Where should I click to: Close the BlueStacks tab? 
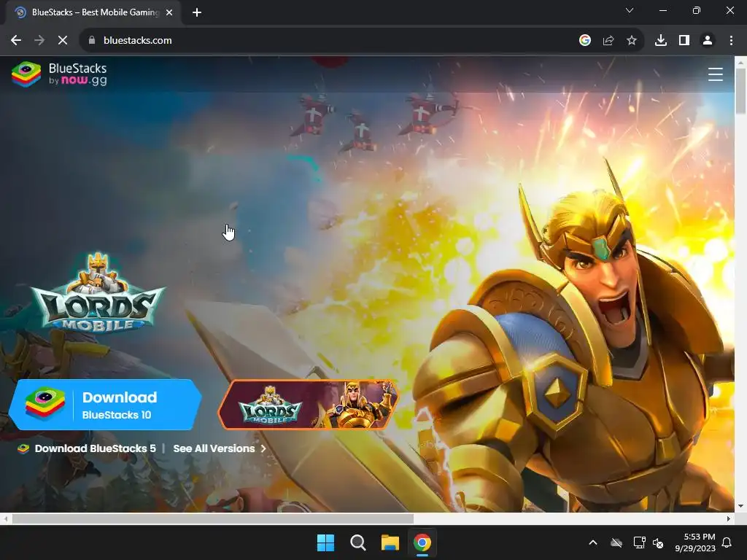(169, 13)
